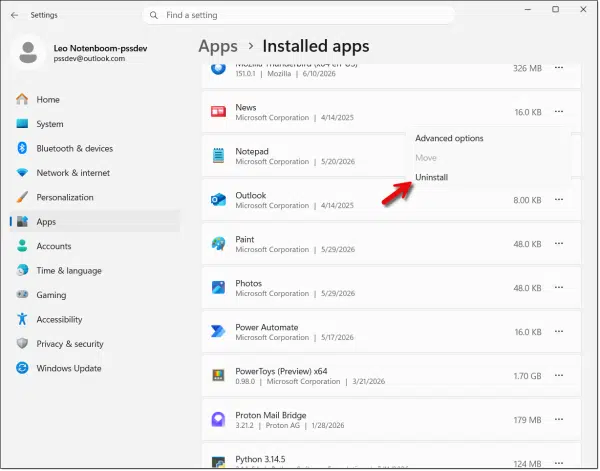Open more options for Proton Mail Bridge
Screen dimensions: 600x471
point(559,420)
